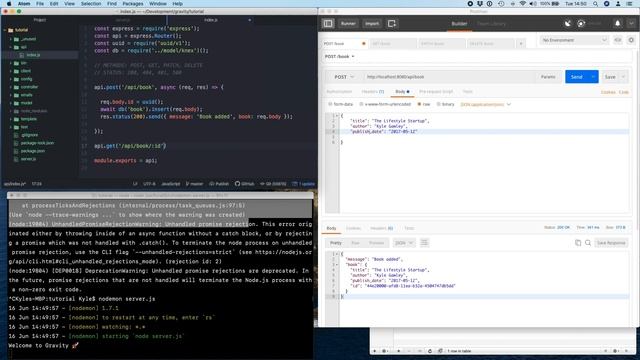640x360 pixels.
Task: Open JSON (application/json) content type dropdown
Action: (x=486, y=104)
